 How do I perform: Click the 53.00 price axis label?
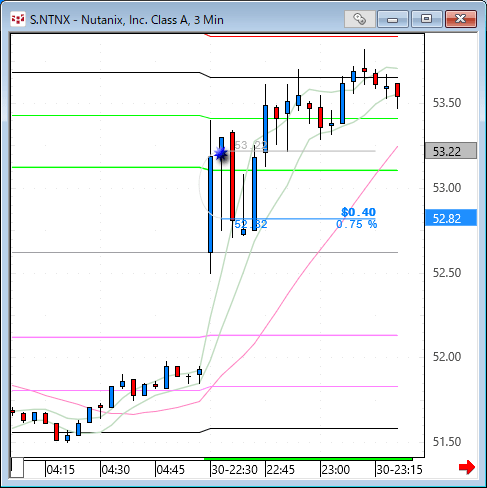click(x=447, y=188)
